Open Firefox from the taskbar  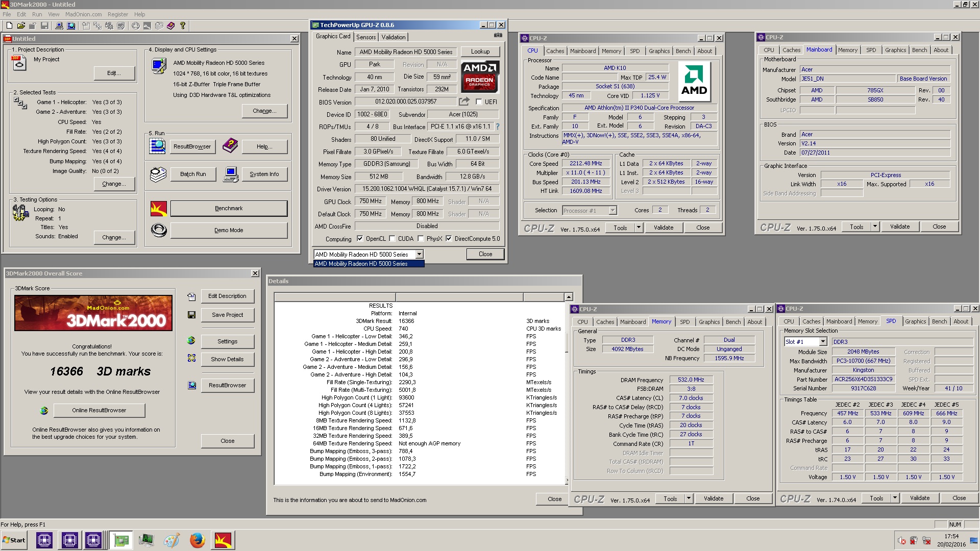point(197,540)
